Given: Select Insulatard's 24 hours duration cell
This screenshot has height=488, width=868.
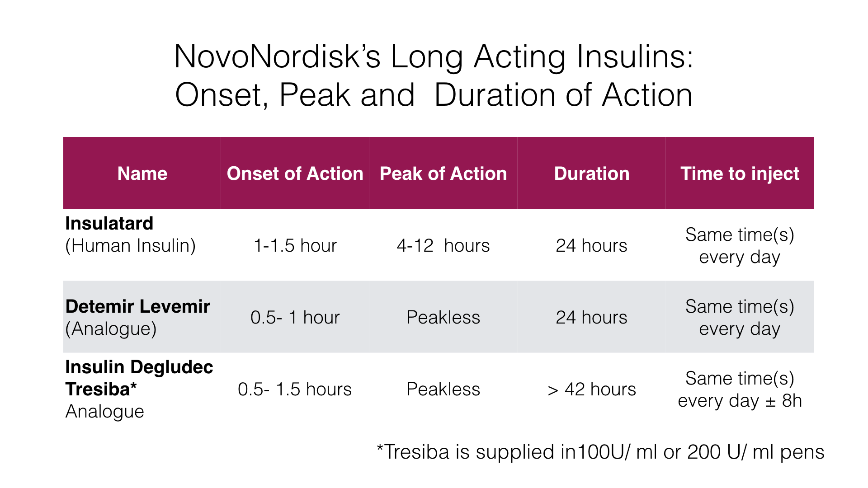Looking at the screenshot, I should 591,245.
